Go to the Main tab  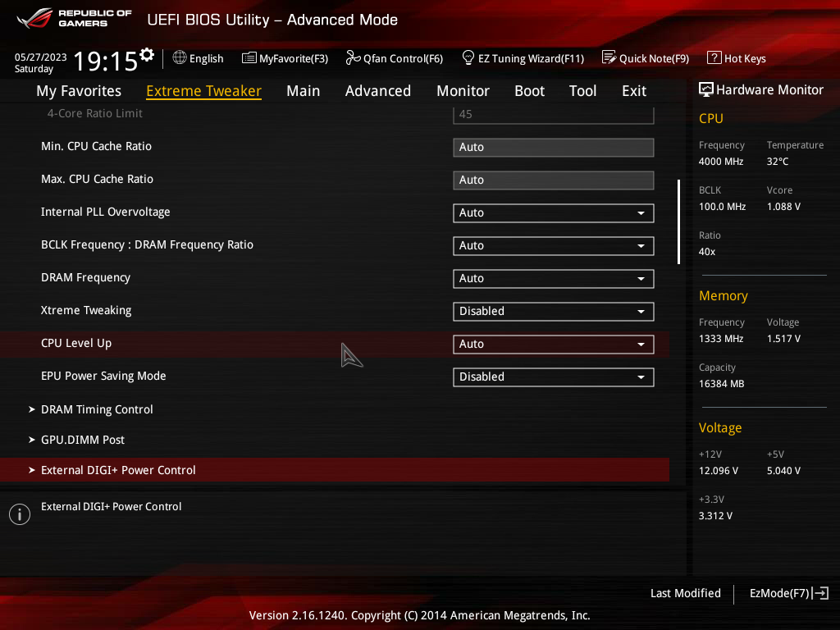click(304, 91)
